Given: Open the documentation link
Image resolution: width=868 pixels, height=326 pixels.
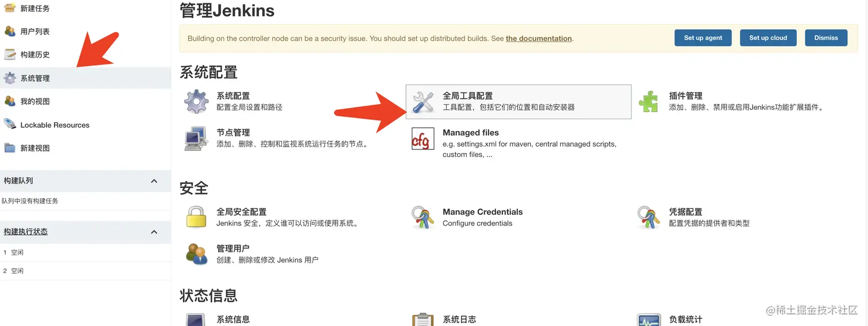Looking at the screenshot, I should coord(538,39).
